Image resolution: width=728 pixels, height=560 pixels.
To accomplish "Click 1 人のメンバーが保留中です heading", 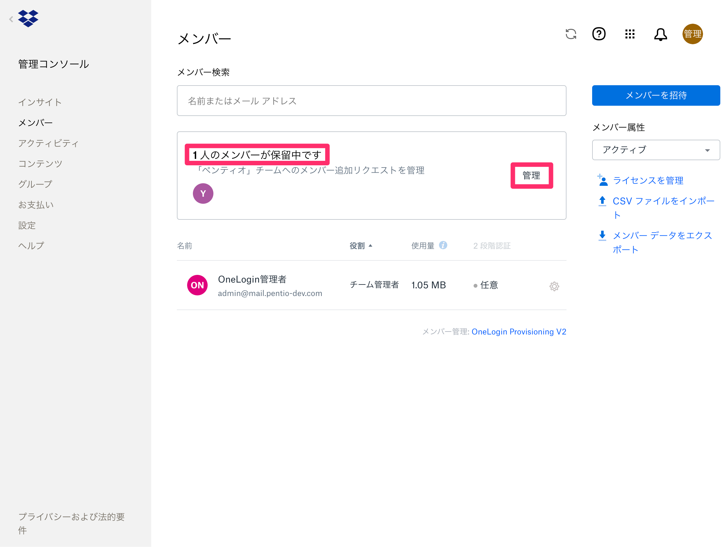I will click(x=257, y=155).
